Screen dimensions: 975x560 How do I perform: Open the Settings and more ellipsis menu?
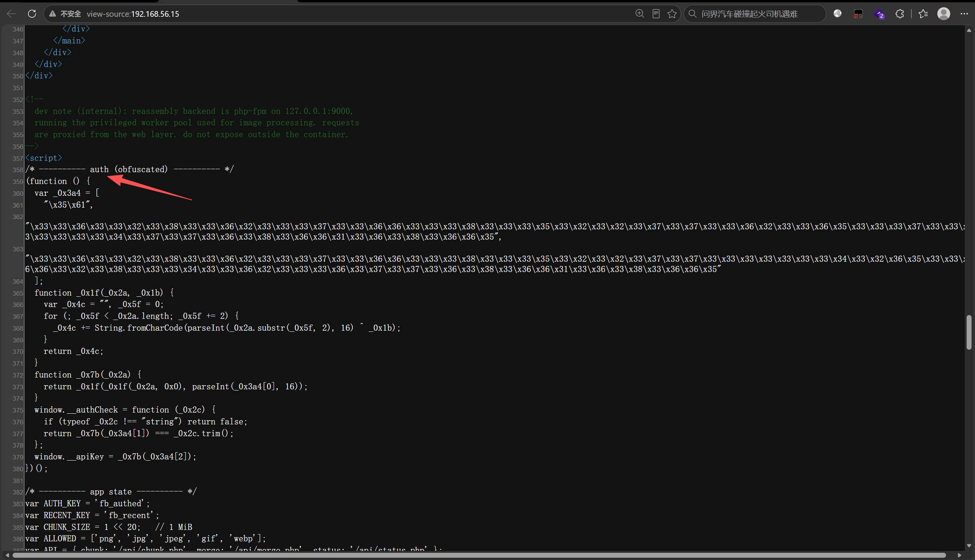pos(964,14)
